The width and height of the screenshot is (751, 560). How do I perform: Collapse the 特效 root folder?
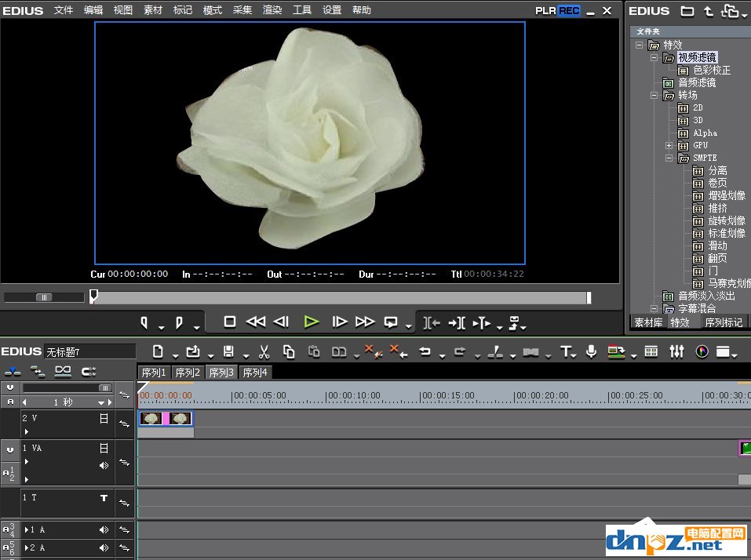pyautogui.click(x=639, y=45)
